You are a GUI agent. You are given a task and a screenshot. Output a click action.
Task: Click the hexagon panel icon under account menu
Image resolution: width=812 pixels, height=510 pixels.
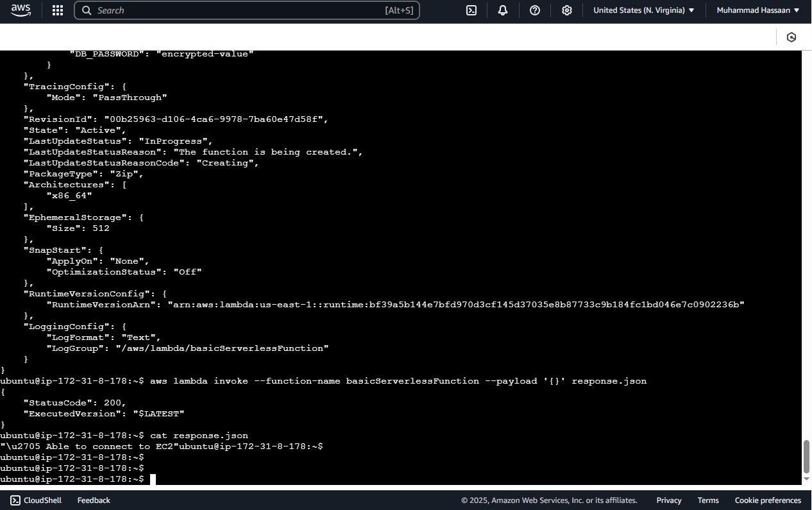tap(791, 37)
